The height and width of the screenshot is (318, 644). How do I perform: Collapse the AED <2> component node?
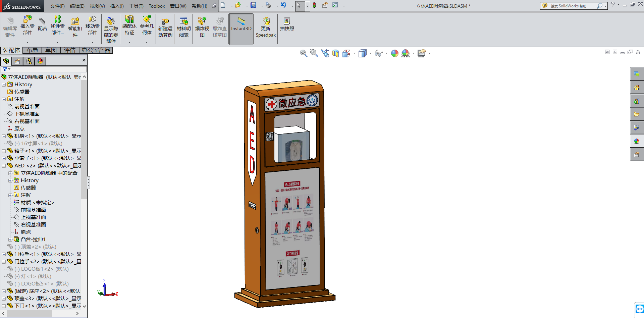4,166
